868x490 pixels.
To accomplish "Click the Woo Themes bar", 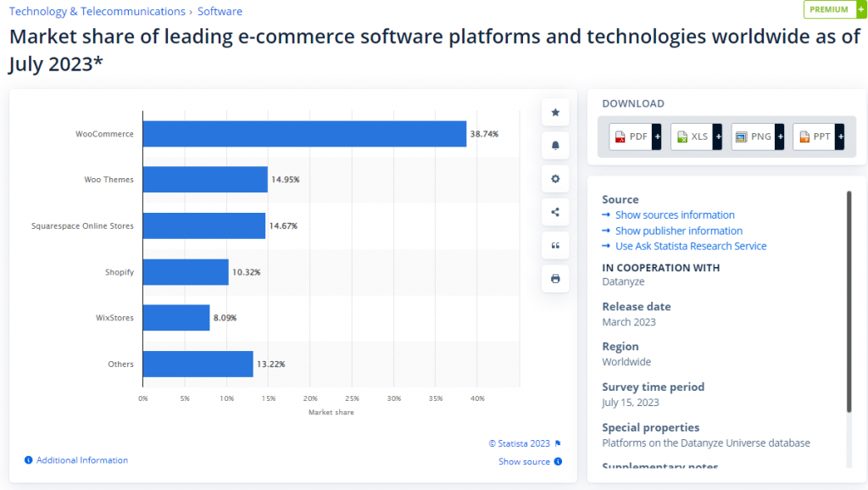I will (205, 180).
